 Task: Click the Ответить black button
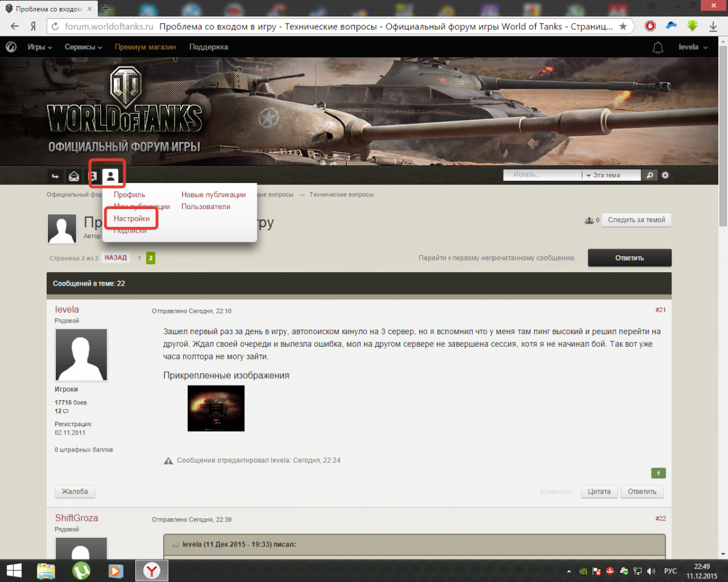coord(630,258)
